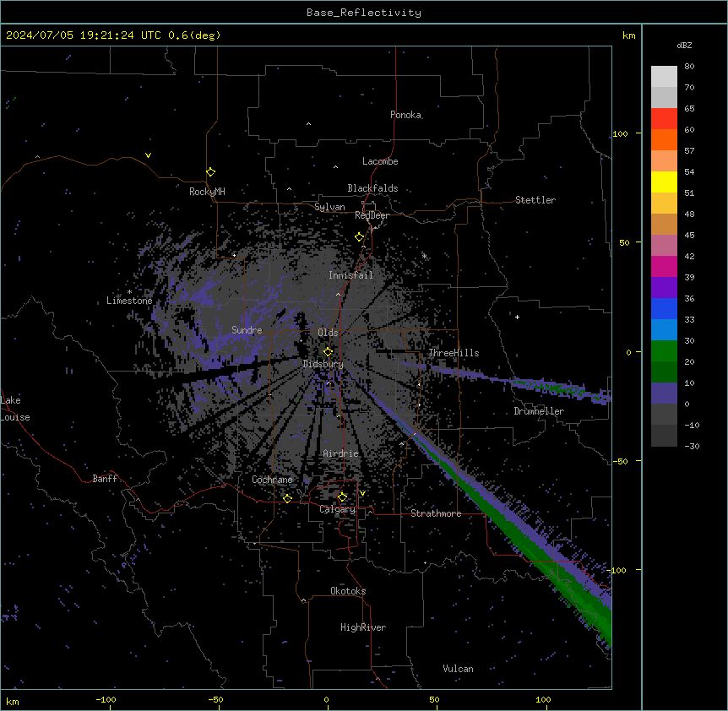Pick the red 60-65 dBZ legend swatch
728x711 pixels.
click(x=664, y=119)
